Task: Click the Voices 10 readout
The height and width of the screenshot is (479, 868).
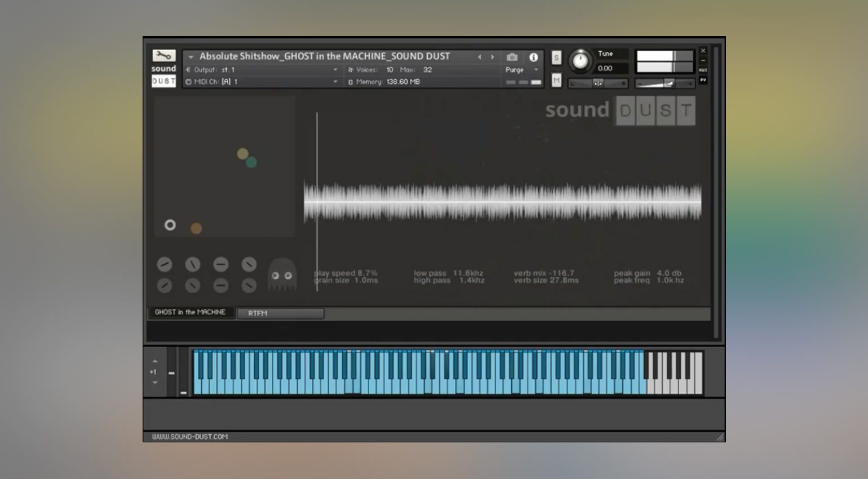Action: pyautogui.click(x=371, y=70)
